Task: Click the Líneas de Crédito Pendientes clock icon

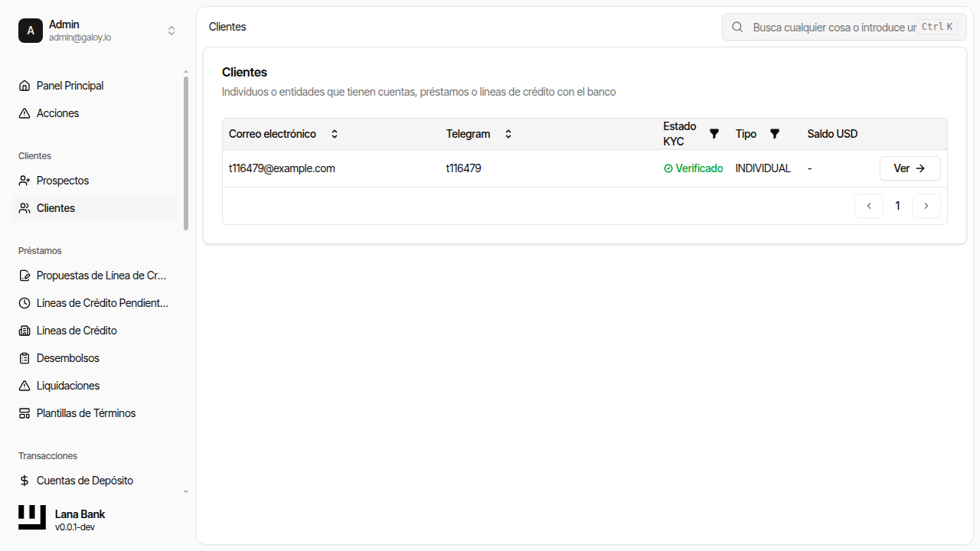Action: coord(24,303)
